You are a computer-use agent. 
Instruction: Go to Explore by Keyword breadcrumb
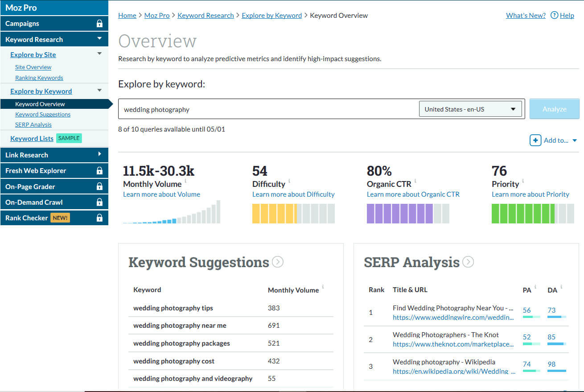[x=272, y=15]
